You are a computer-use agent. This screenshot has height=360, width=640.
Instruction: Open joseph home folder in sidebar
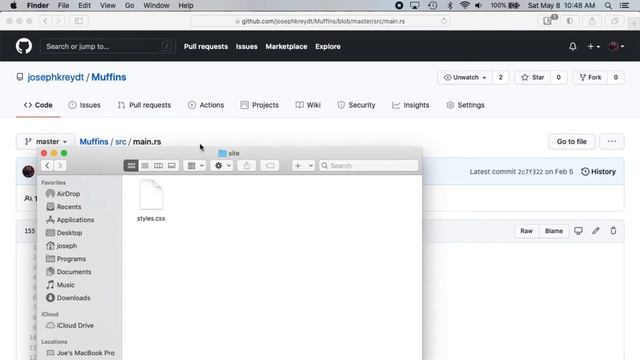[x=62, y=246]
